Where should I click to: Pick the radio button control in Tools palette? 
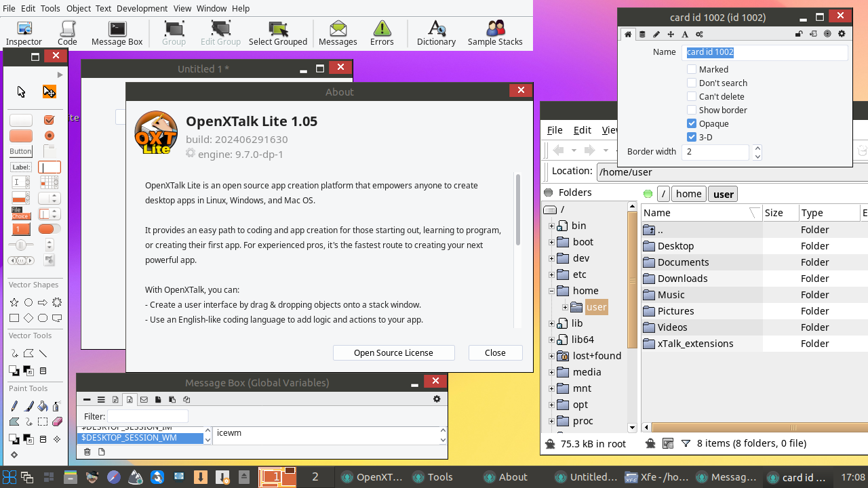click(x=49, y=136)
